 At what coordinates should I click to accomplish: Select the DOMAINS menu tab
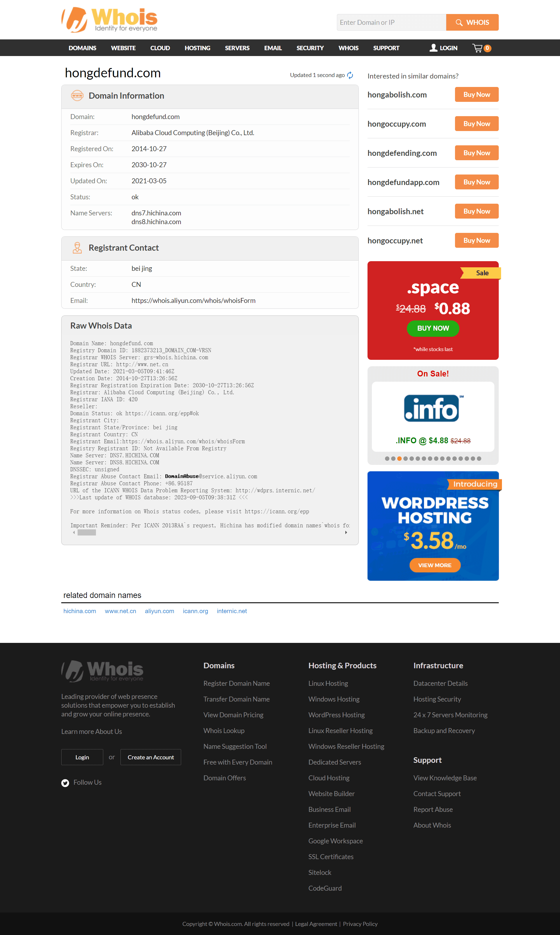coord(82,47)
